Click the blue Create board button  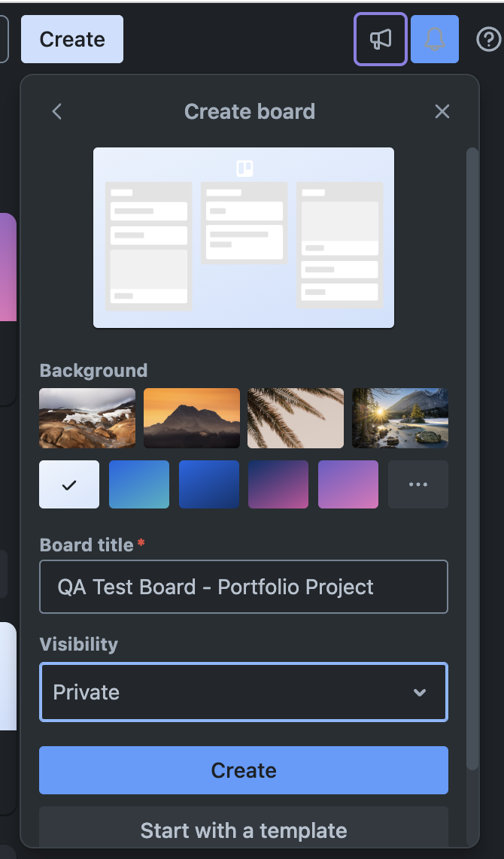click(x=244, y=770)
